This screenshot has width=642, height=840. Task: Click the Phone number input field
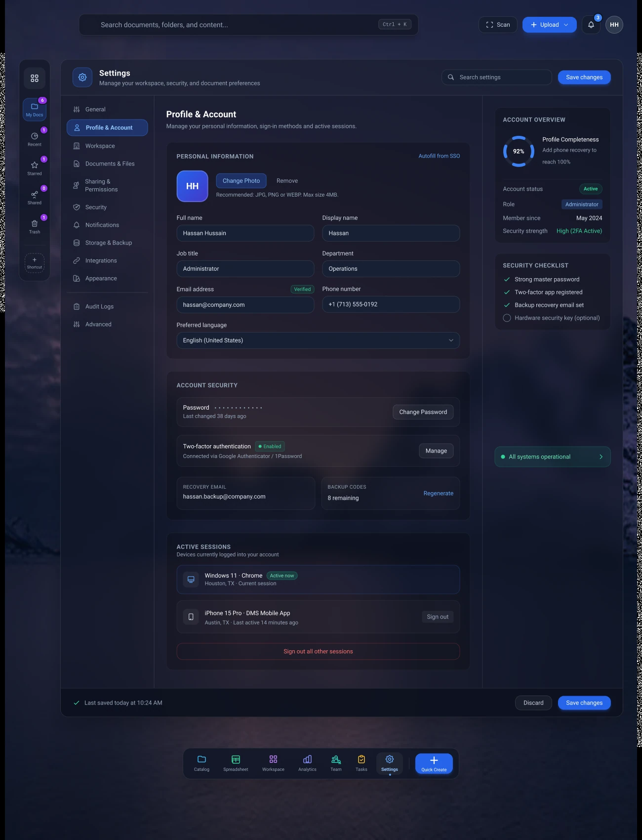tap(391, 304)
